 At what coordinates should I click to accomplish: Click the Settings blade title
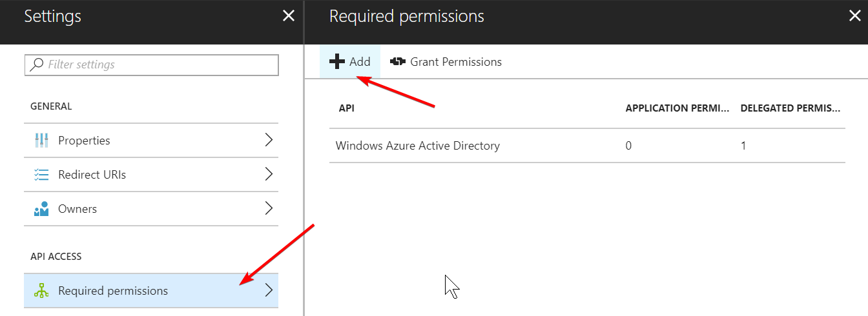(x=53, y=16)
